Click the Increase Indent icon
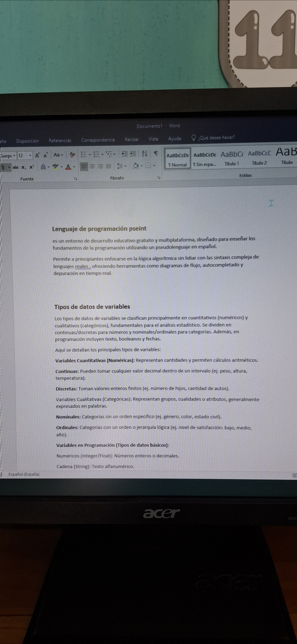Viewport: 297px width, 644px height. pyautogui.click(x=133, y=154)
